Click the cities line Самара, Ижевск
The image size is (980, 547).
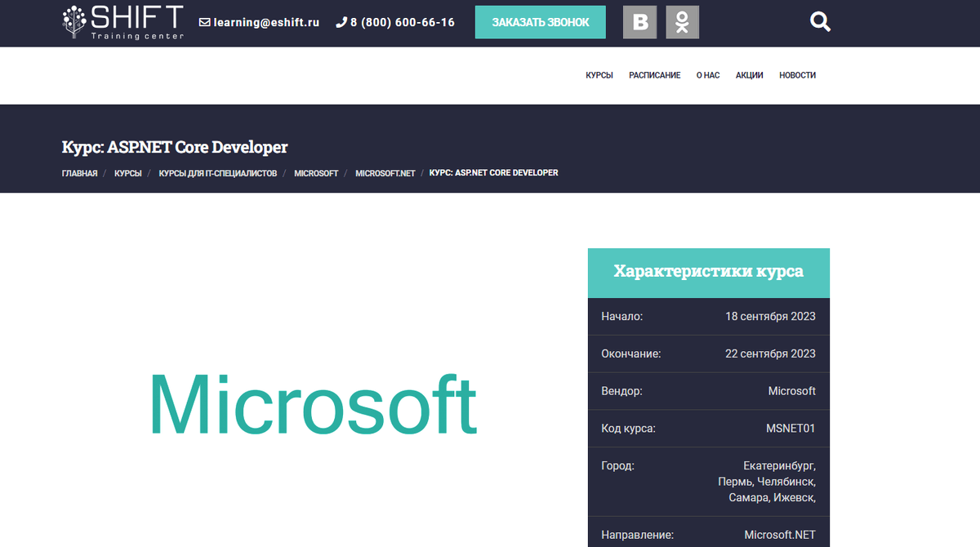(x=773, y=497)
